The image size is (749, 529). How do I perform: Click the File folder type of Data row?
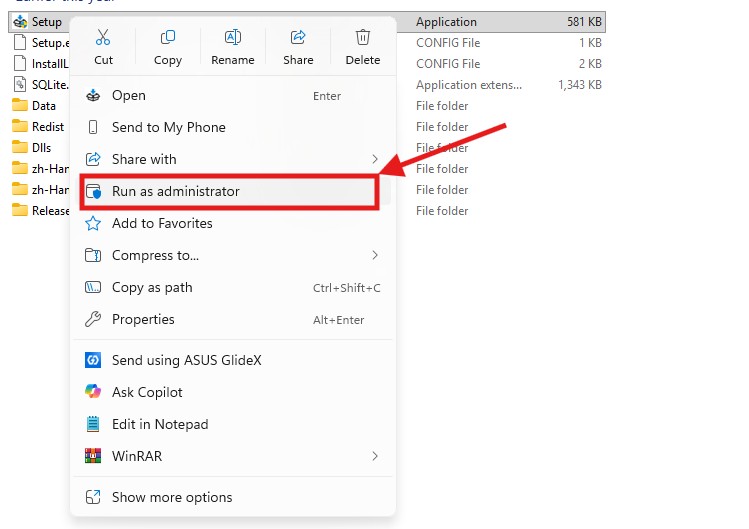coord(442,106)
